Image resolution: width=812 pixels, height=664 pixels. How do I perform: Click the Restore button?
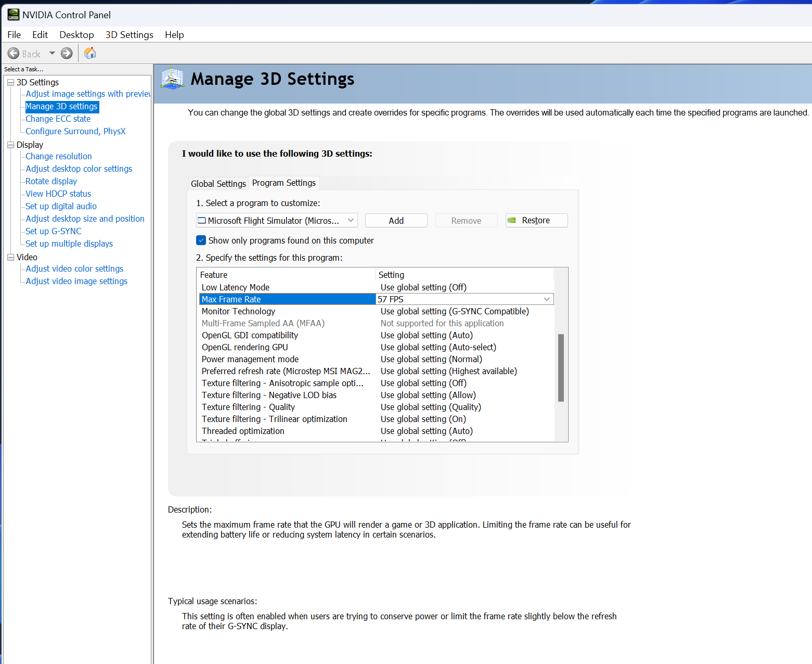[x=537, y=221]
